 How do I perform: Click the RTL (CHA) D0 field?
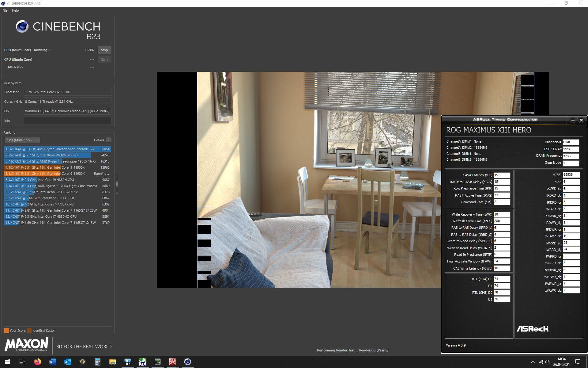click(x=502, y=279)
